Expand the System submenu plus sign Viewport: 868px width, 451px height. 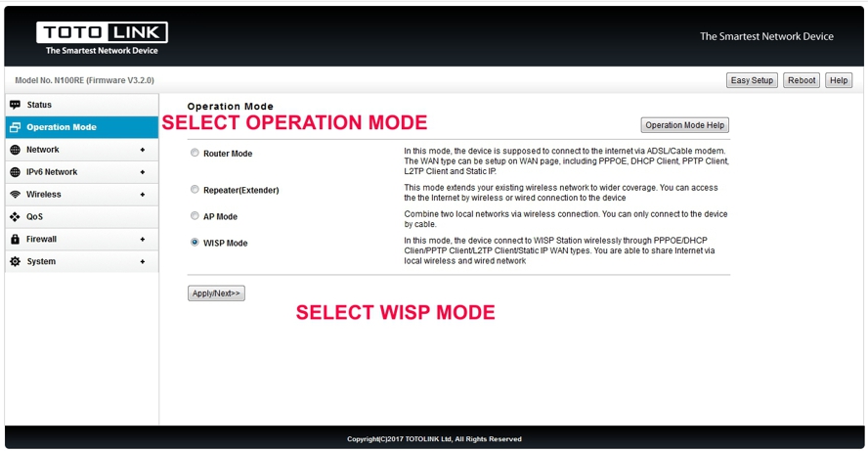pyautogui.click(x=143, y=261)
